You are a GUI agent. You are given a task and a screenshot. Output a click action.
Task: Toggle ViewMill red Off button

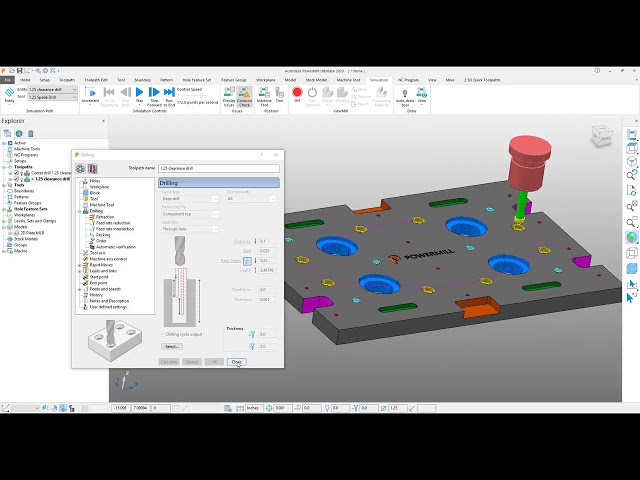297,95
